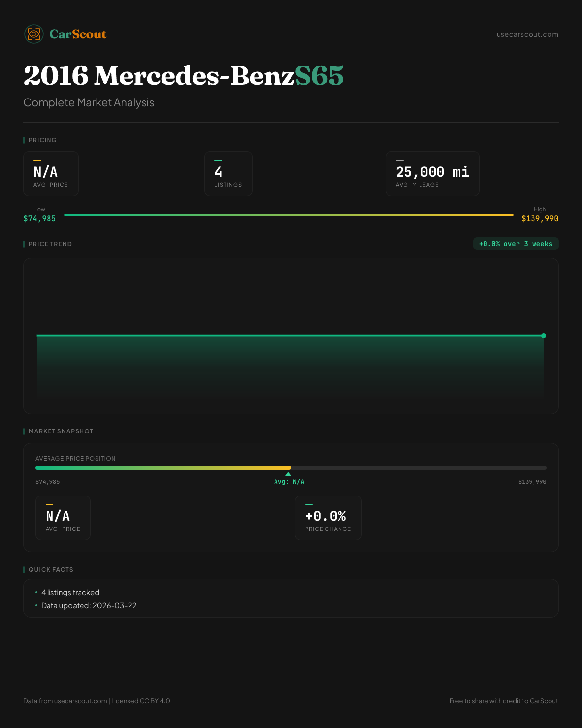
Task: Click the low-to-high price range bar
Action: click(x=289, y=215)
